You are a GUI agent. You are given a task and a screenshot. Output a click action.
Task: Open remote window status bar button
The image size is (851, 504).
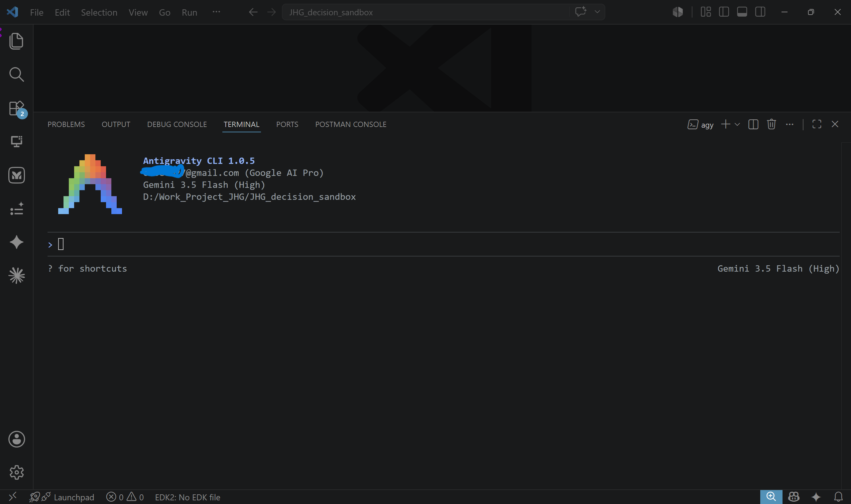point(13,497)
